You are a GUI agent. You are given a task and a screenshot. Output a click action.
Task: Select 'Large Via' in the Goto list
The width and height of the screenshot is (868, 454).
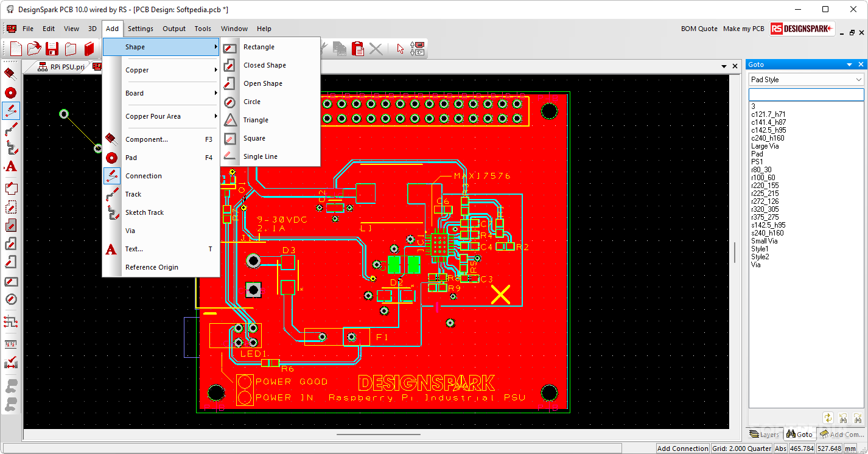pos(765,146)
